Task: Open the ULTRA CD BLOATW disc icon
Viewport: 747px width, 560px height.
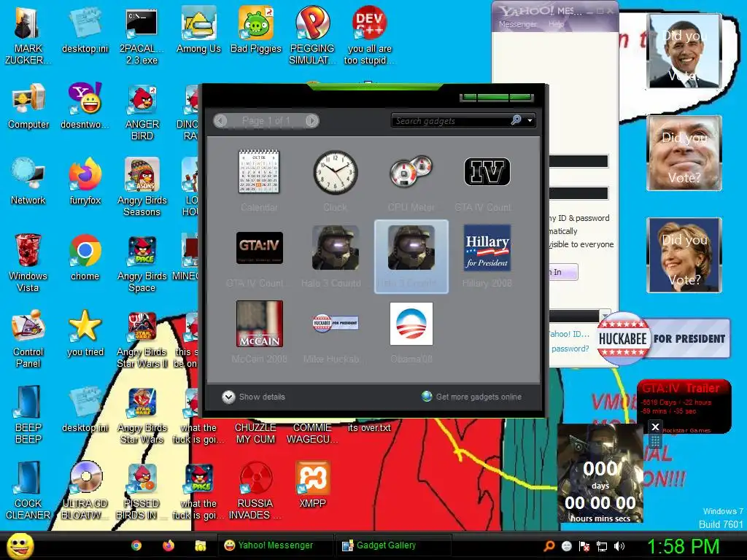Action: pyautogui.click(x=85, y=491)
